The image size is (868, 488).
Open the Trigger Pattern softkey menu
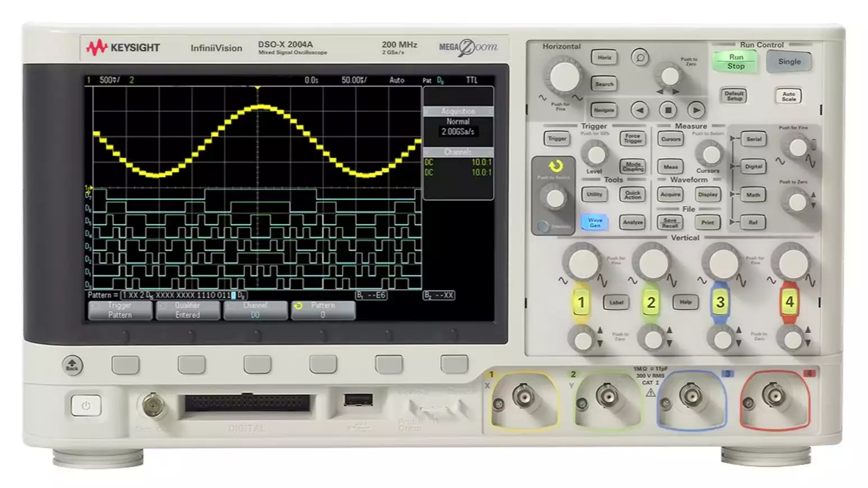120,310
